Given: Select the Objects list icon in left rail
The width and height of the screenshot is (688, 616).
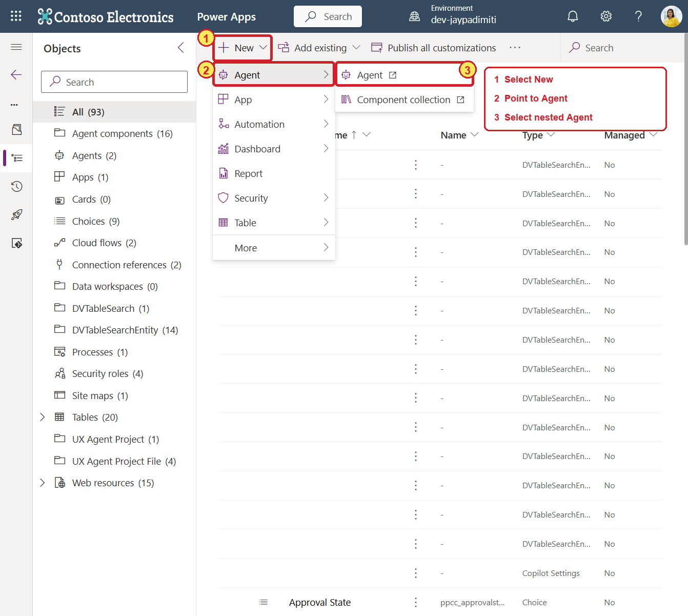Looking at the screenshot, I should click(x=17, y=158).
